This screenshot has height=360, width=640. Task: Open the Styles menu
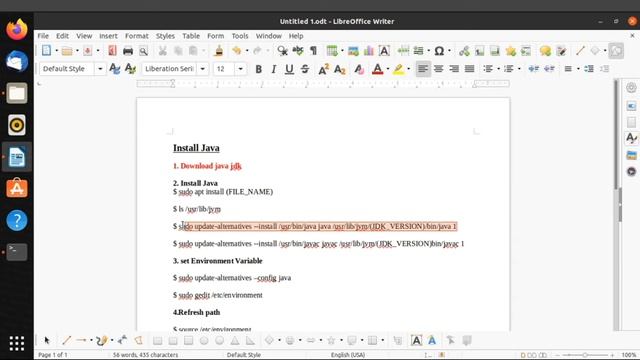[x=165, y=36]
